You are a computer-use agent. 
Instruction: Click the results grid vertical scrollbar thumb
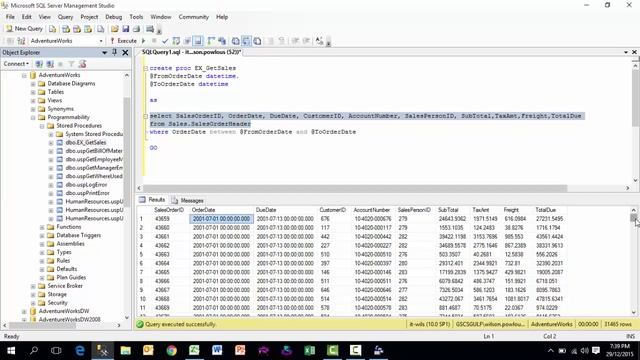pyautogui.click(x=633, y=218)
